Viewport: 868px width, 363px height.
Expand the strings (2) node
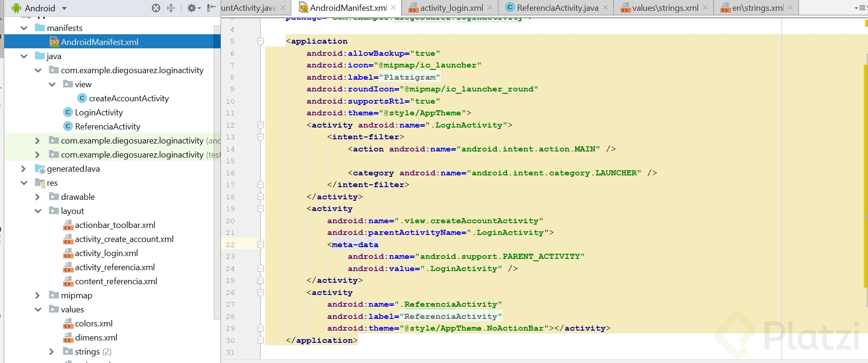point(52,352)
